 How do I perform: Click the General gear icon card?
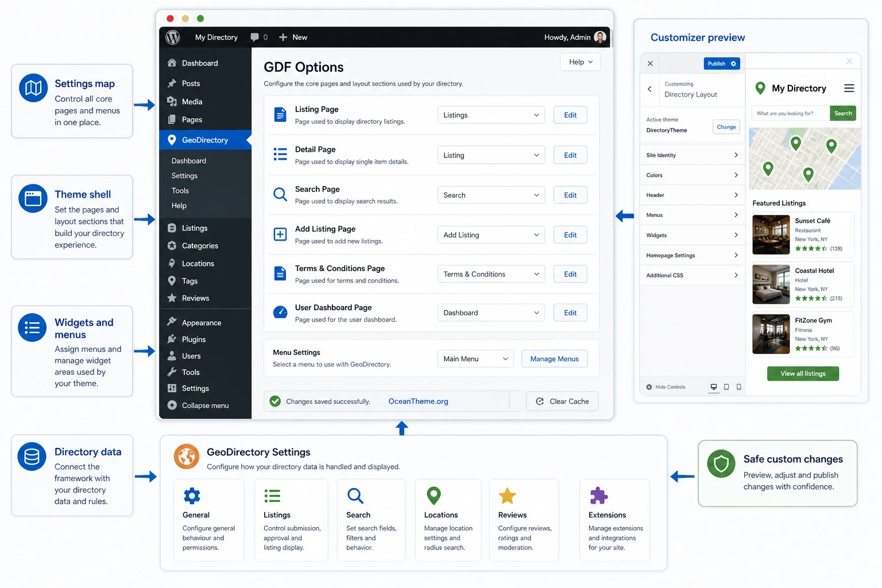[192, 496]
